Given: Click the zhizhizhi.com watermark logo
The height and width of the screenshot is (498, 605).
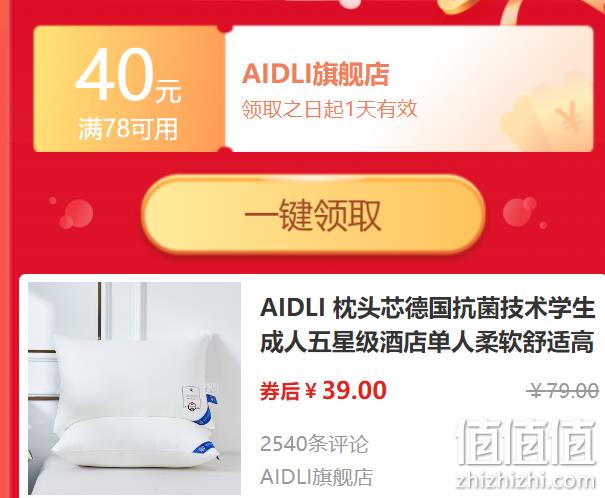Looking at the screenshot, I should (526, 481).
